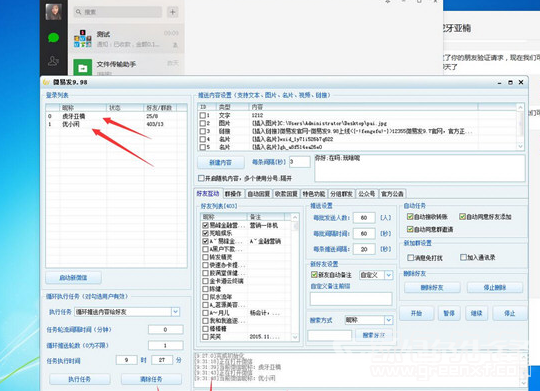Screen dimensions: 540x391
Task: Click the friend search text field
Action: click(330, 335)
